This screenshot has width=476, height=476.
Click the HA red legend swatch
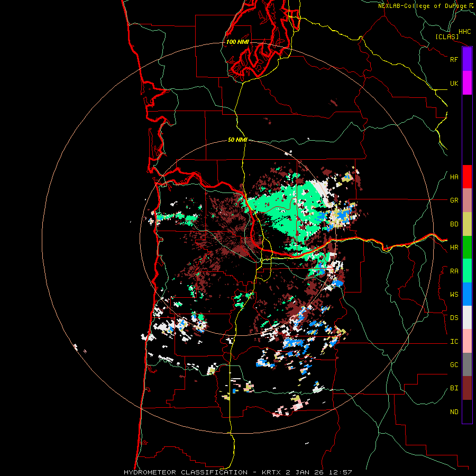[x=467, y=177]
